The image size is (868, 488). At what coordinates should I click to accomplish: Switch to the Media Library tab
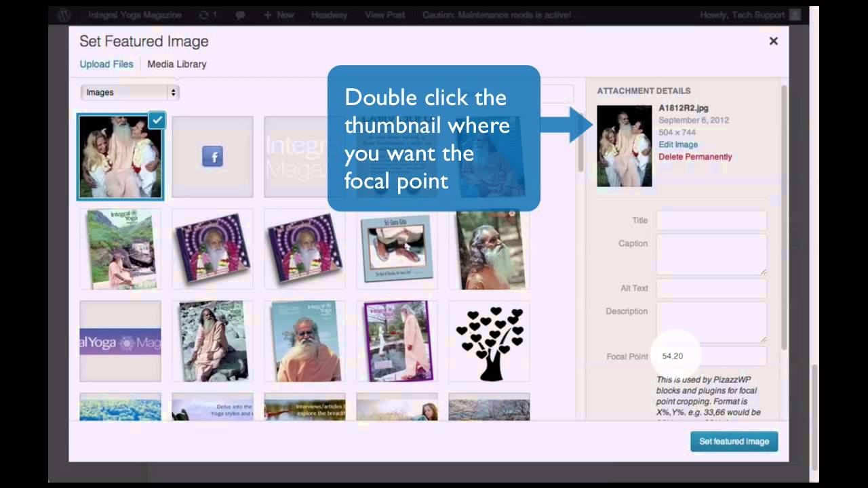[177, 64]
